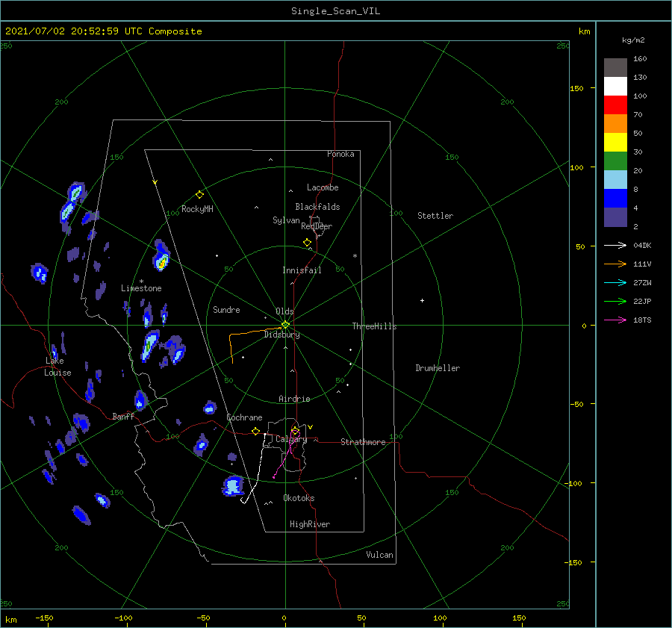
Task: Click the grey 160 kg/m2 legend swatch
Action: pos(615,67)
